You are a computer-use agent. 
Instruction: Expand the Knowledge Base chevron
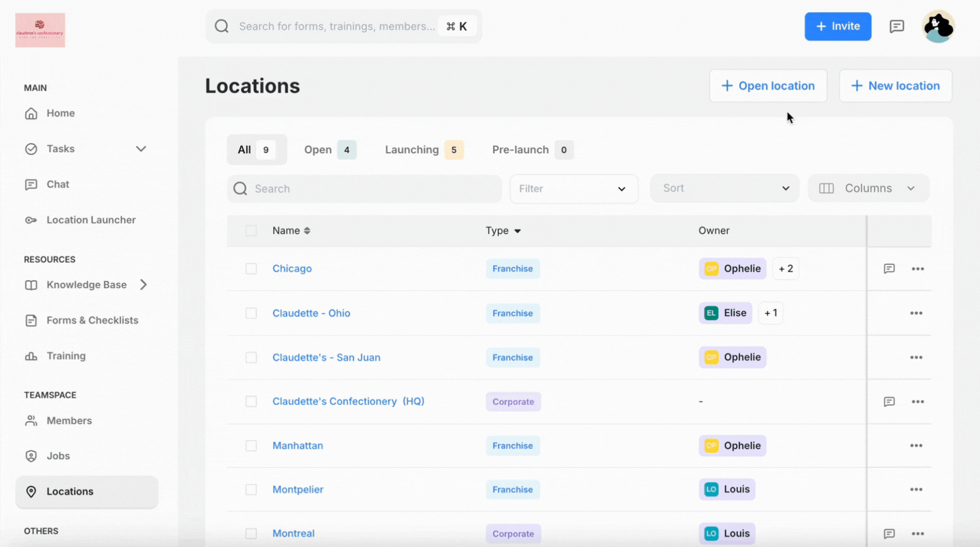[144, 285]
